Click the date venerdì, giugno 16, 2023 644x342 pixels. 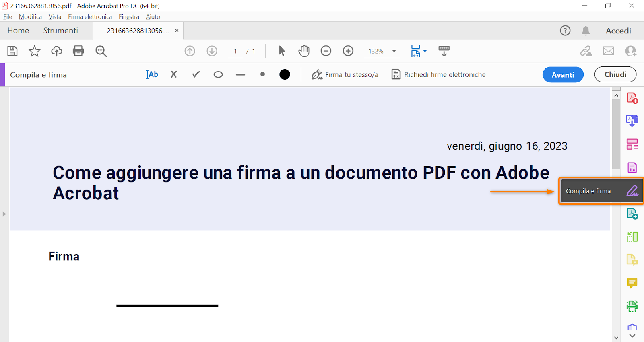coord(507,146)
